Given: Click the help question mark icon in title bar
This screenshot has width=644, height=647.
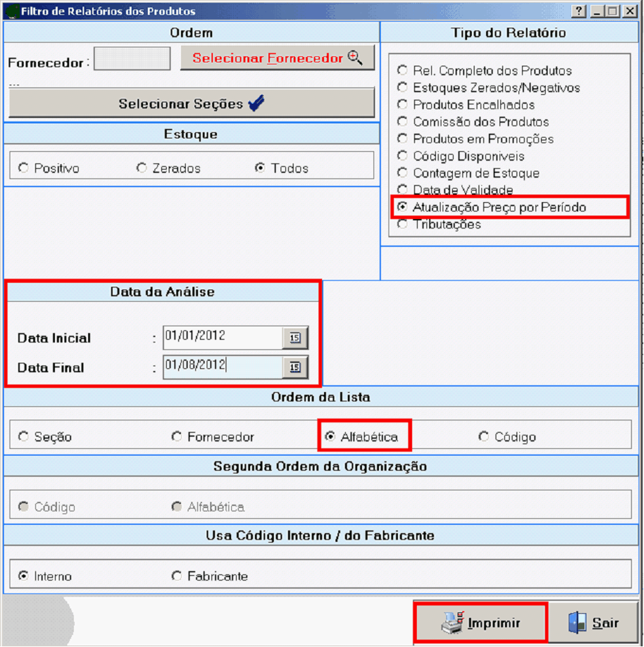Looking at the screenshot, I should [579, 12].
